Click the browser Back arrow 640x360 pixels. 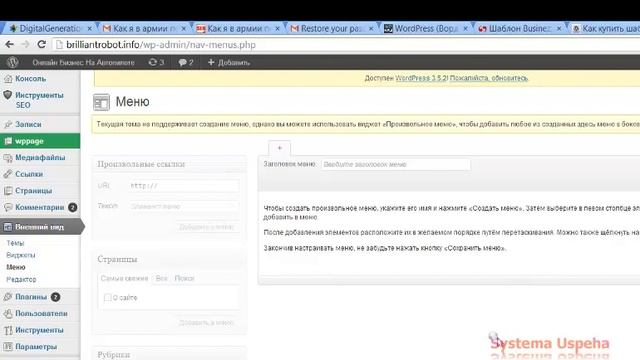9,44
